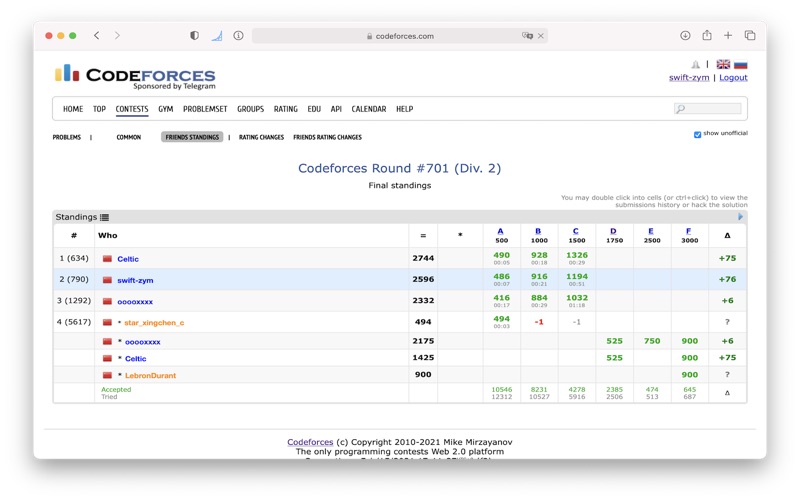Open star_xingchen_c's profile link
The height and width of the screenshot is (500, 800).
coord(154,322)
